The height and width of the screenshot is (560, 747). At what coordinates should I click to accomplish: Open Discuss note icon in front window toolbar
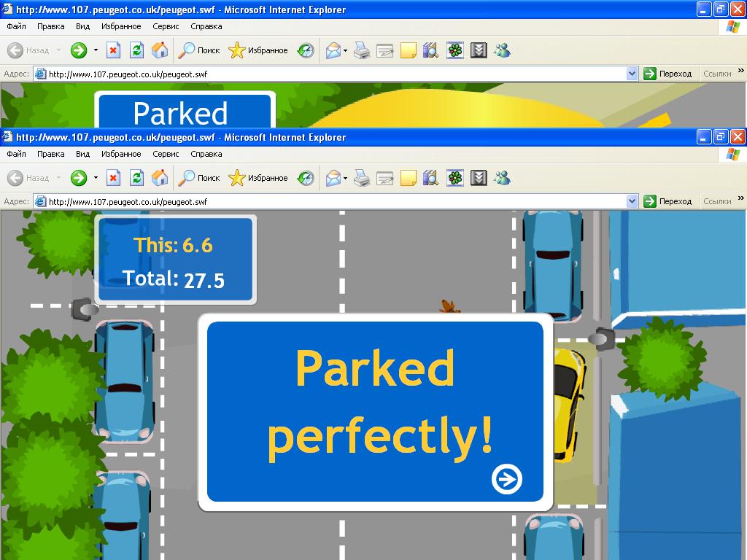(x=409, y=178)
